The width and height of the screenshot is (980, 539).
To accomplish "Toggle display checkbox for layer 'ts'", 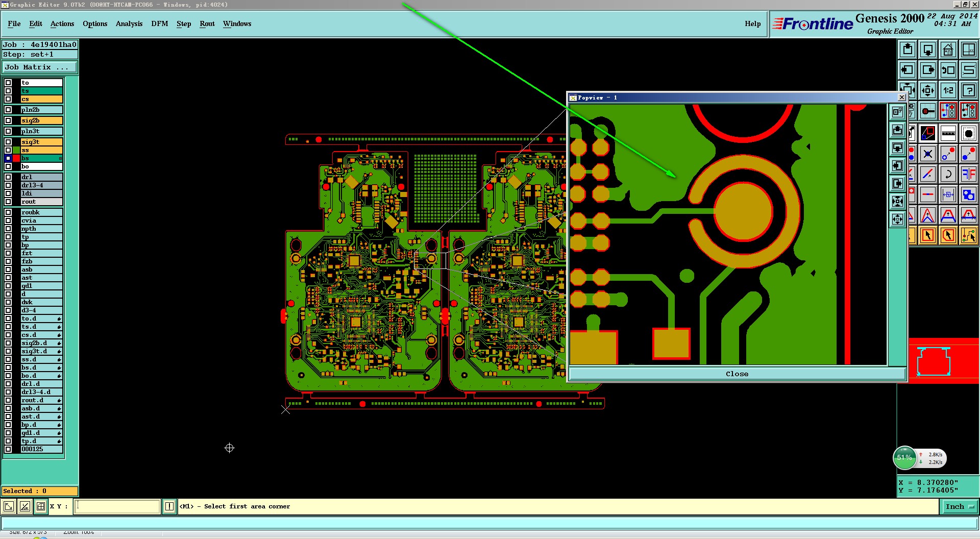I will point(8,91).
